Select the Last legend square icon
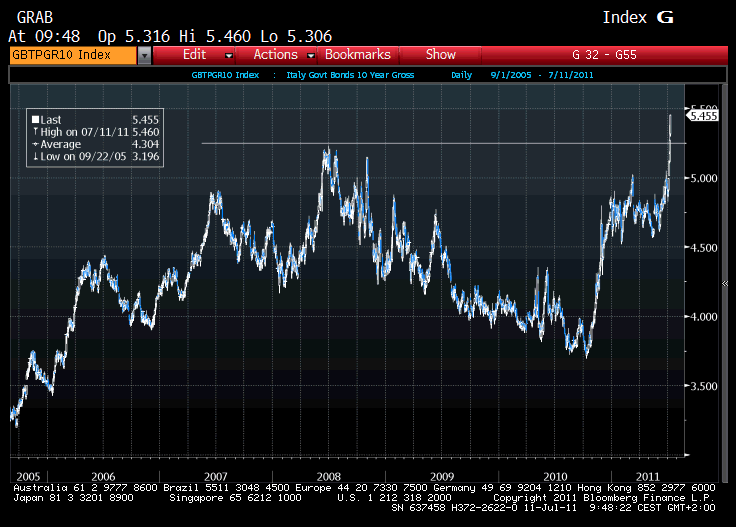Screen dimensions: 736x527 pos(35,120)
